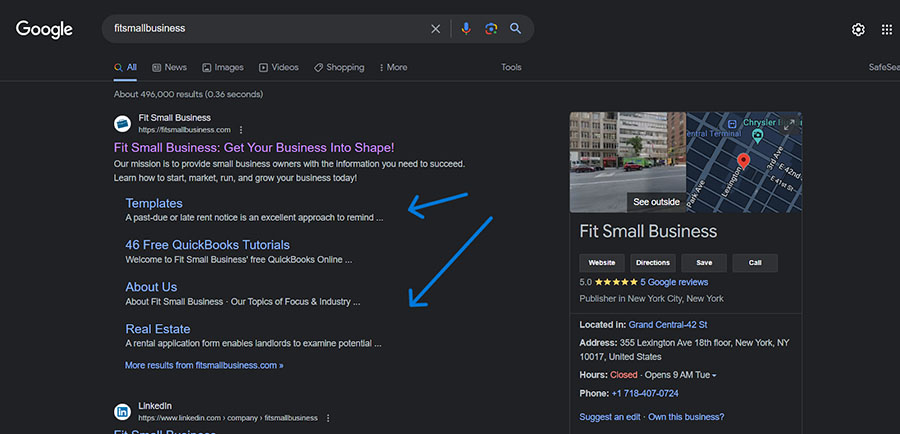The height and width of the screenshot is (434, 900).
Task: Click the magnifying glass search icon
Action: (x=515, y=29)
